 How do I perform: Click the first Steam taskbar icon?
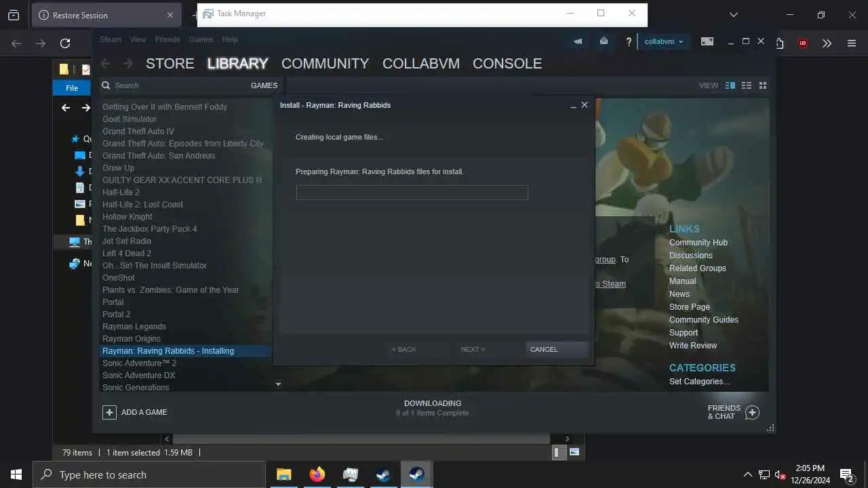tap(383, 475)
